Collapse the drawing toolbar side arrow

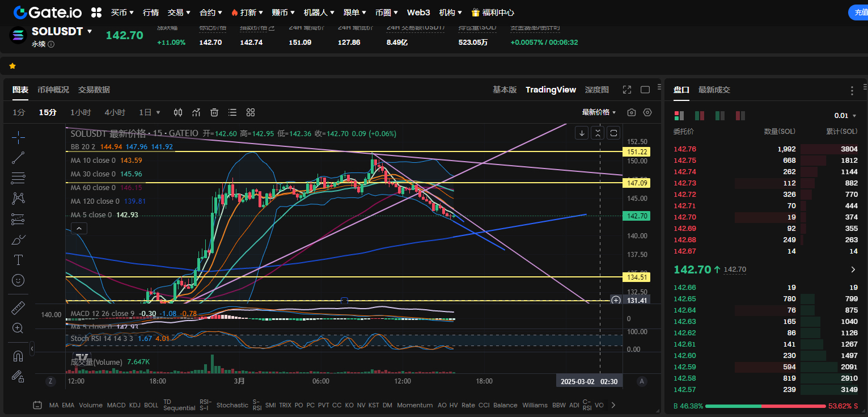coord(32,348)
